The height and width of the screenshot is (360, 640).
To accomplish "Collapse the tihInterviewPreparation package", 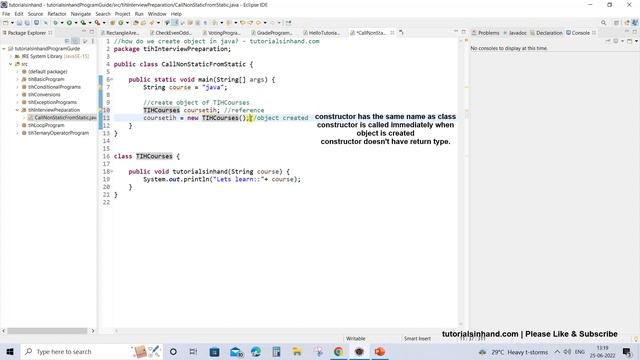I will tap(18, 110).
